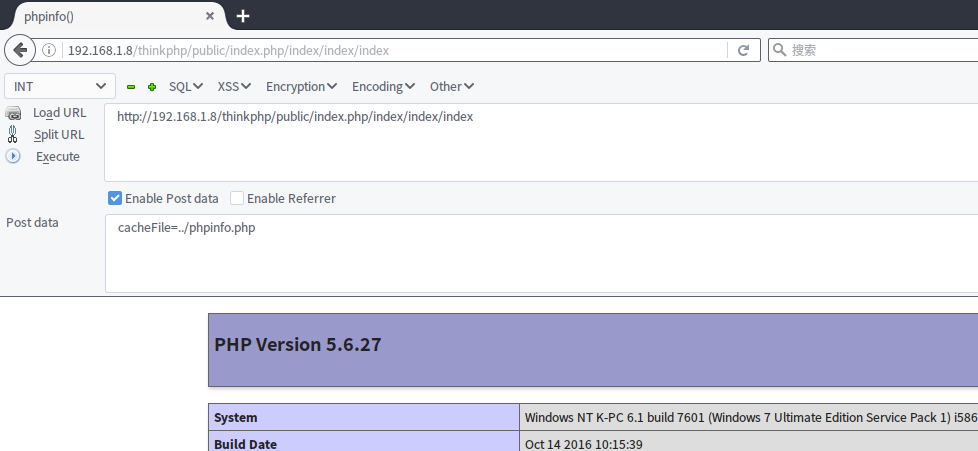This screenshot has width=978, height=451.
Task: Open a new tab with plus icon
Action: tap(243, 16)
